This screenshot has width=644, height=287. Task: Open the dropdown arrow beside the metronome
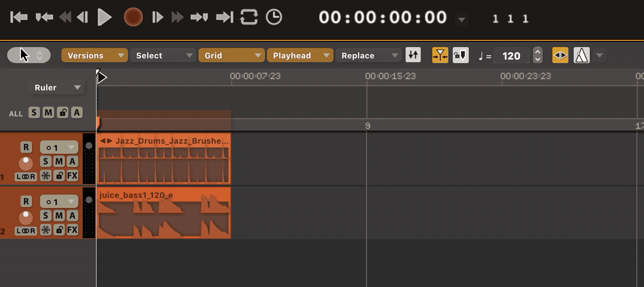(600, 56)
